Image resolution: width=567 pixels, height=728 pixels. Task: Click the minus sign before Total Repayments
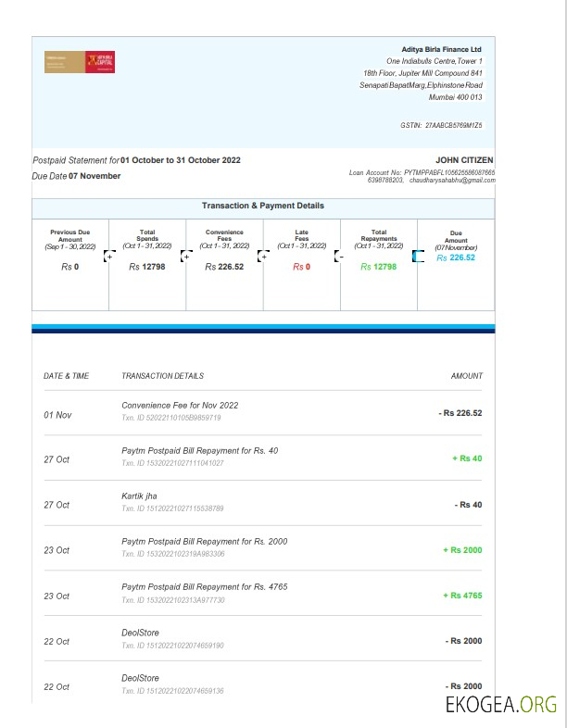(x=340, y=255)
